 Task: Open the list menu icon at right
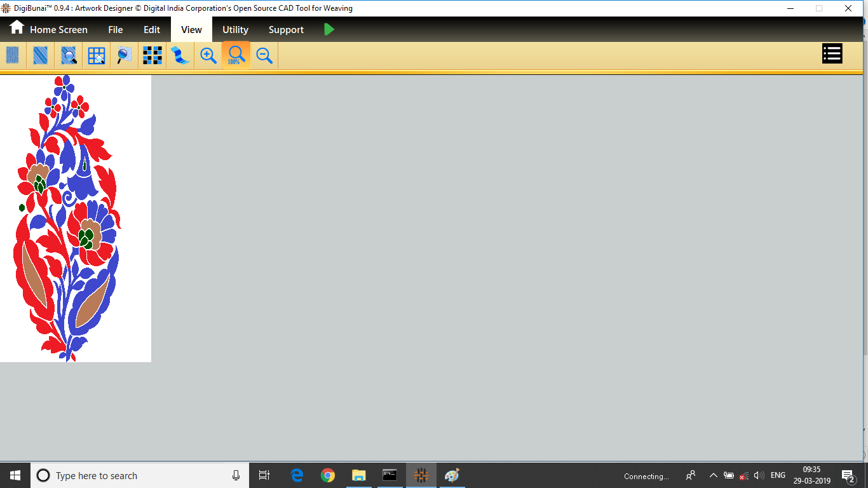832,54
